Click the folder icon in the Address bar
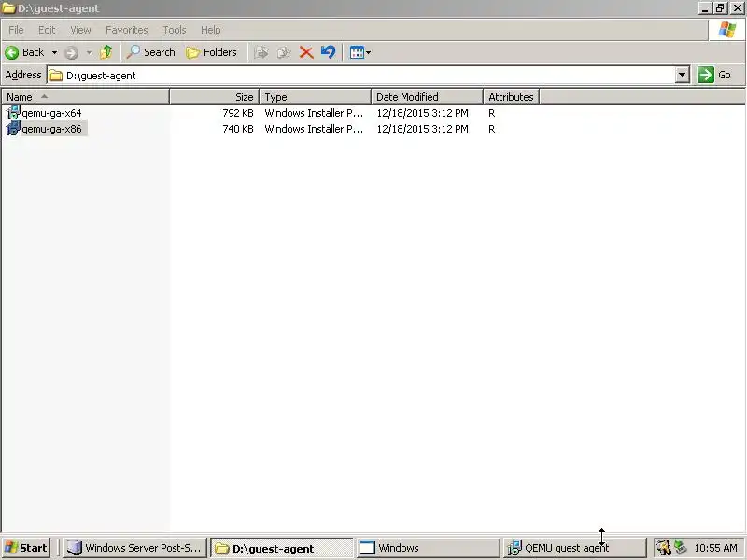 [x=56, y=76]
